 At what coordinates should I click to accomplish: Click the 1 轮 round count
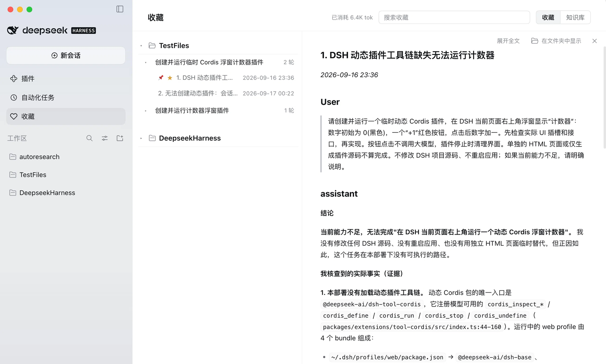coord(289,110)
